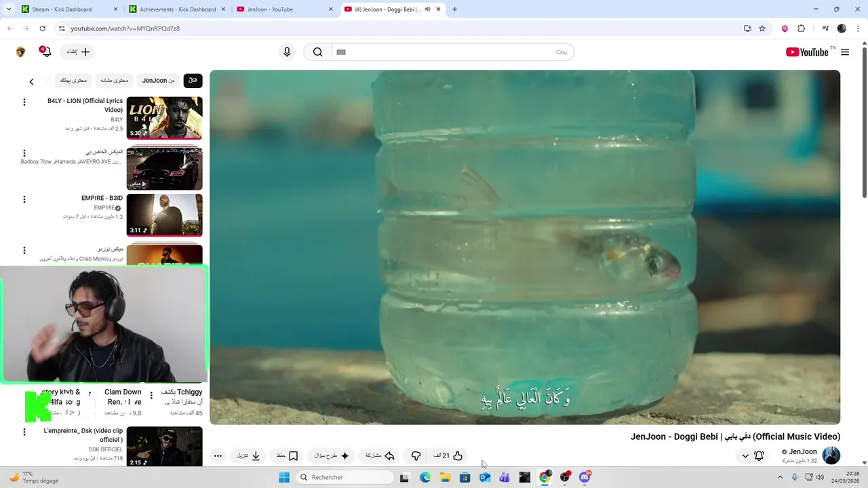Click the search magnifier button
This screenshot has width=868, height=488.
(x=317, y=52)
